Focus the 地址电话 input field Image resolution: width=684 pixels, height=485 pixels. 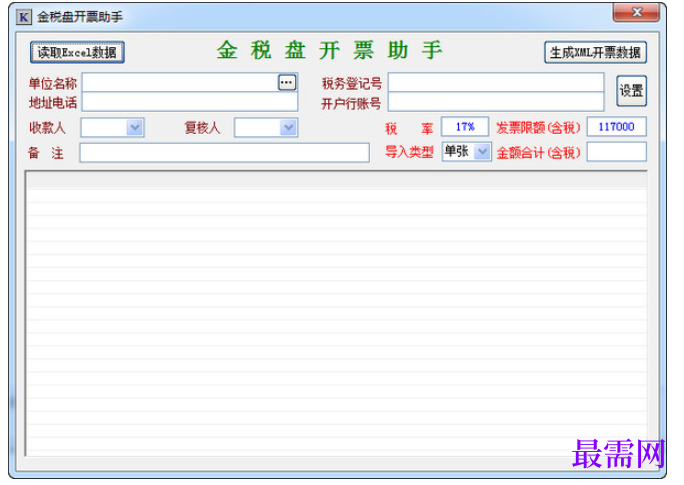coord(190,102)
